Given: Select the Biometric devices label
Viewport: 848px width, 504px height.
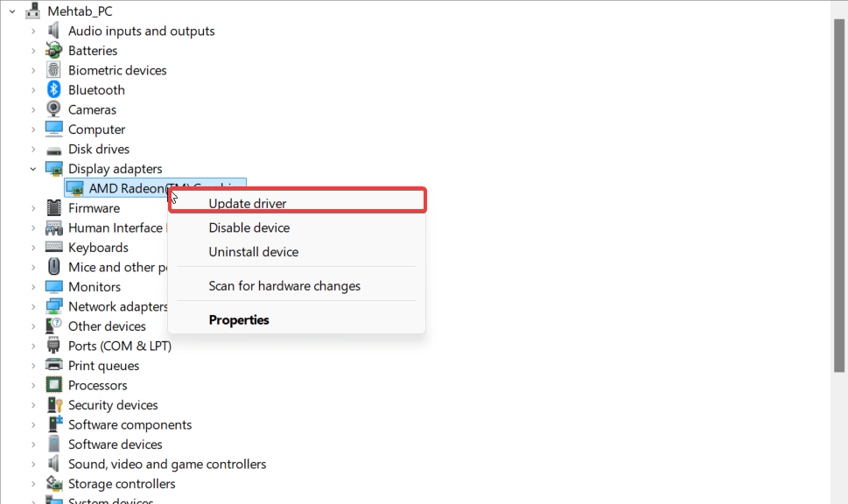Looking at the screenshot, I should (117, 70).
